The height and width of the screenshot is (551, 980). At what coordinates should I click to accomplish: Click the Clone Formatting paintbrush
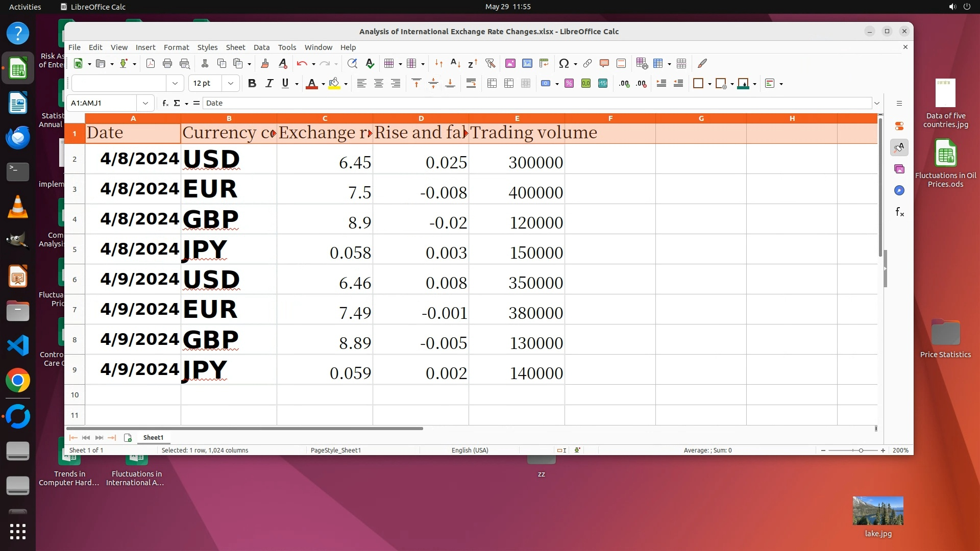(265, 63)
